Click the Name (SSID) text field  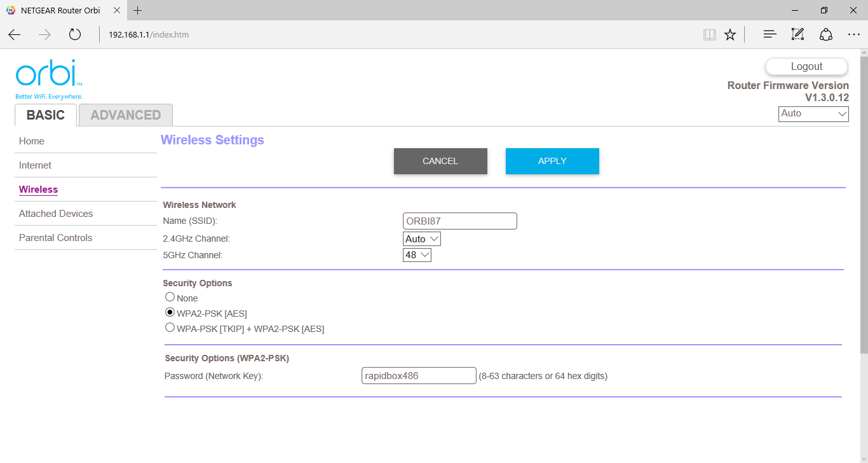(x=460, y=221)
